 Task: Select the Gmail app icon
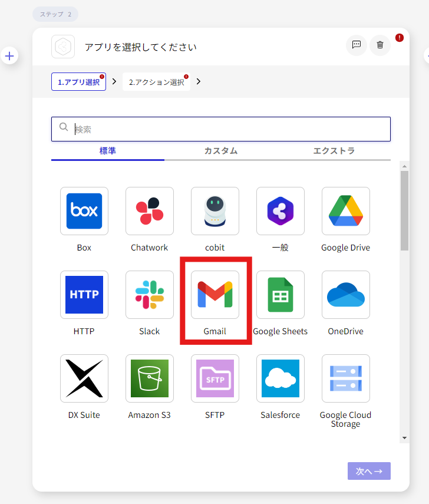pos(215,294)
